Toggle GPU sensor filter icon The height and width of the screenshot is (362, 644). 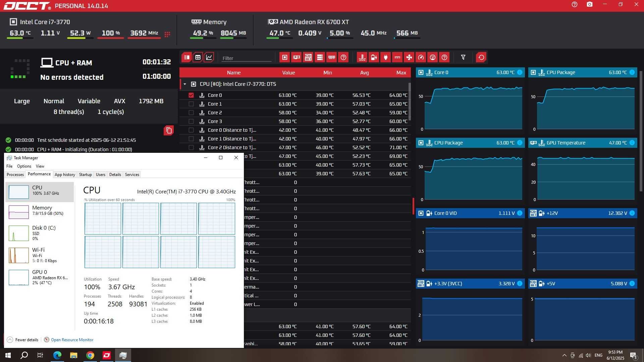tap(297, 57)
